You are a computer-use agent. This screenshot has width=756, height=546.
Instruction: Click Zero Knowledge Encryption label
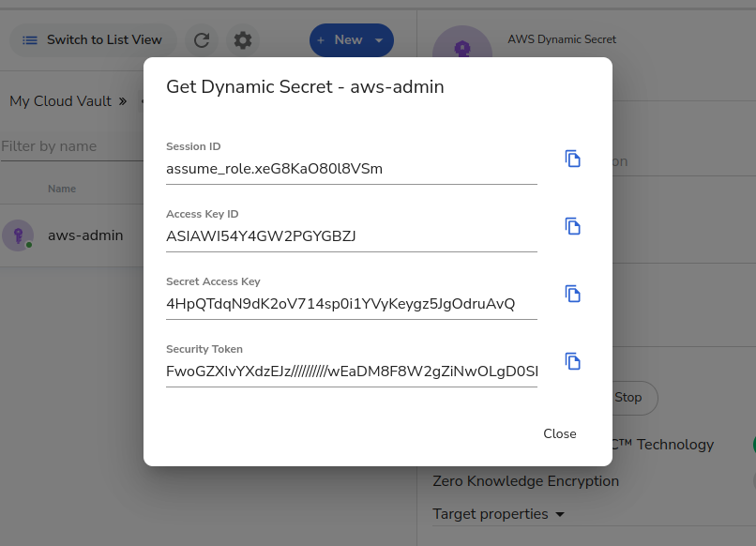tap(525, 481)
